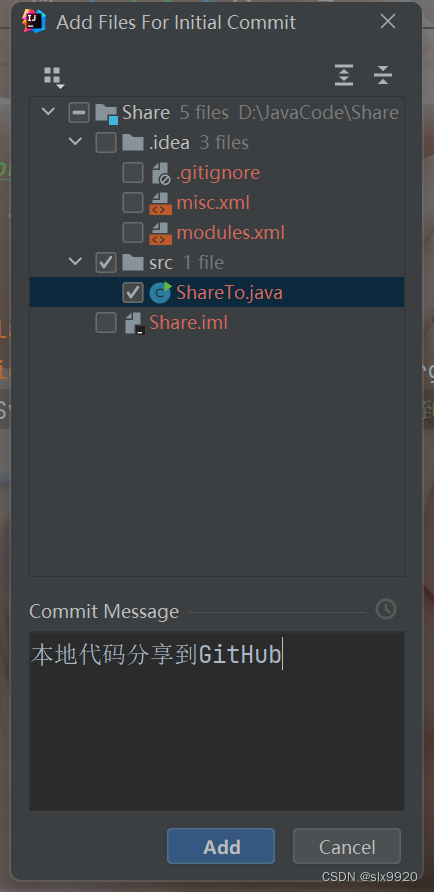Collapse the Share root node
Image resolution: width=434 pixels, height=892 pixels.
[x=48, y=112]
